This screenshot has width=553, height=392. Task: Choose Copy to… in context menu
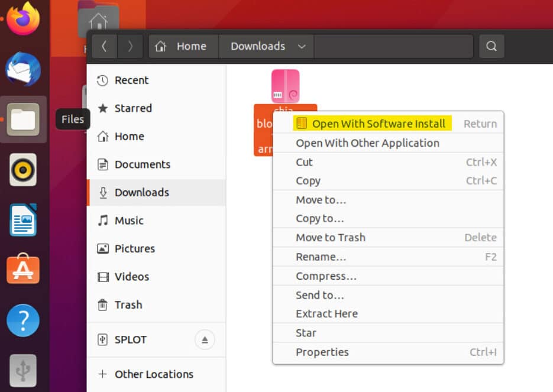coord(388,219)
